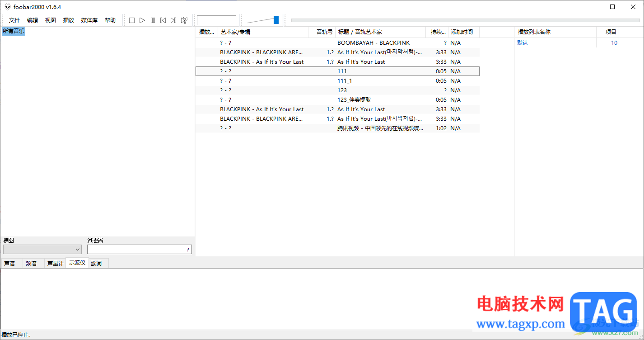Open the 视图 dropdown in the library panel

(x=42, y=249)
